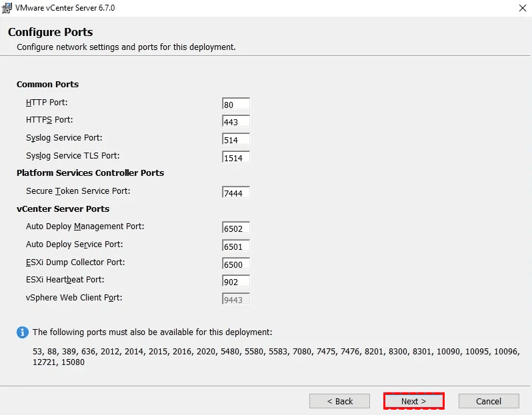Click the HTTP Port label
The width and height of the screenshot is (532, 415).
47,103
